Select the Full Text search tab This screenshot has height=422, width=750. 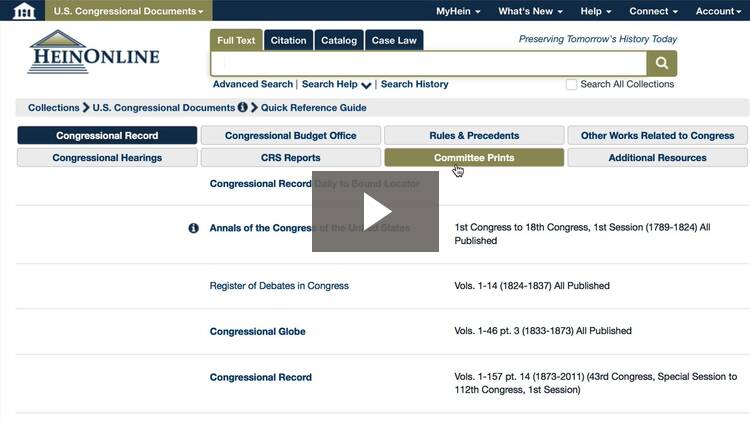[236, 40]
